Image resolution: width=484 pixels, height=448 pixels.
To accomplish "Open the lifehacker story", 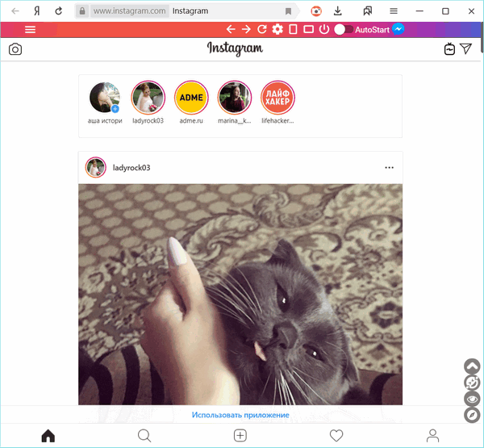I will pos(277,98).
